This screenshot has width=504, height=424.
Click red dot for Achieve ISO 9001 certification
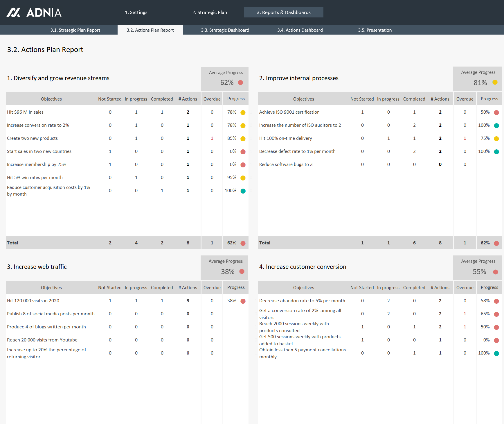click(496, 112)
